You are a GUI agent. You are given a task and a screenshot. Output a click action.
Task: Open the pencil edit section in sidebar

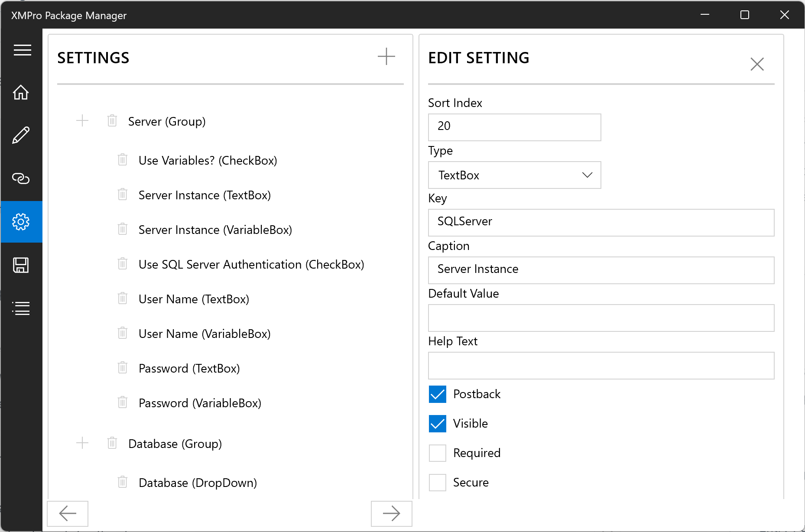coord(21,135)
